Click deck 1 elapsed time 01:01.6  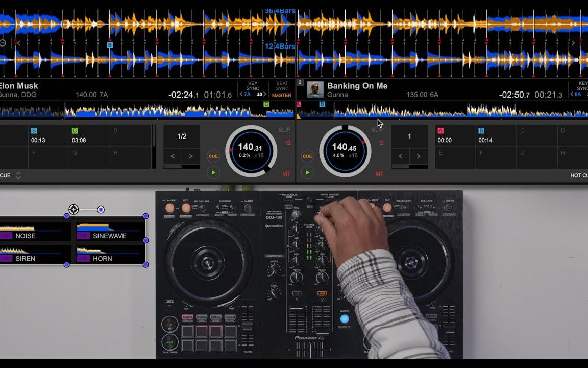click(218, 95)
